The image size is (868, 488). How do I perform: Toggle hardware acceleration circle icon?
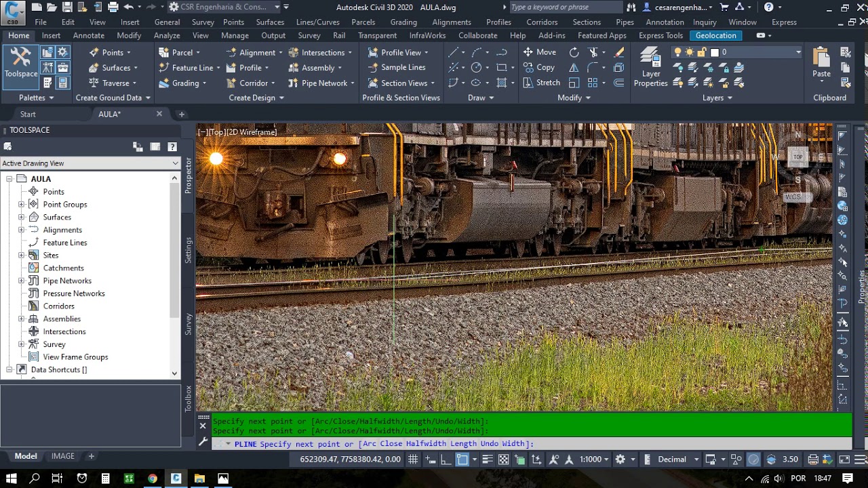pyautogui.click(x=753, y=459)
